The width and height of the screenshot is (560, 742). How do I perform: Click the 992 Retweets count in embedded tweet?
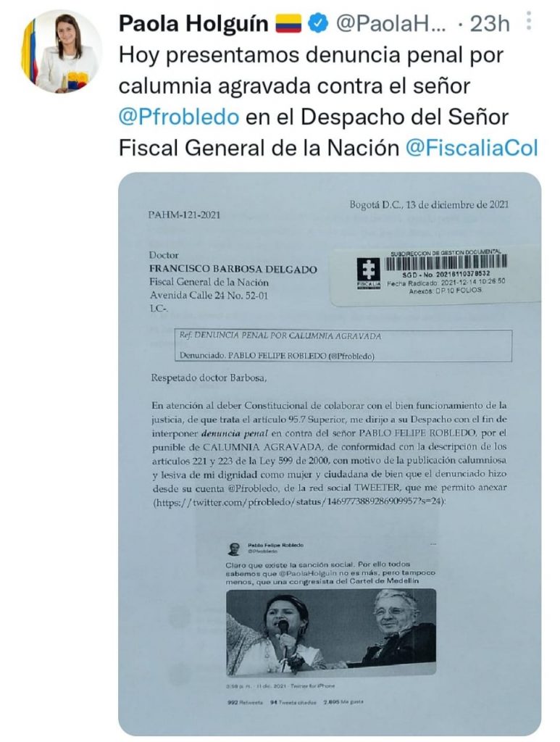coord(245,702)
